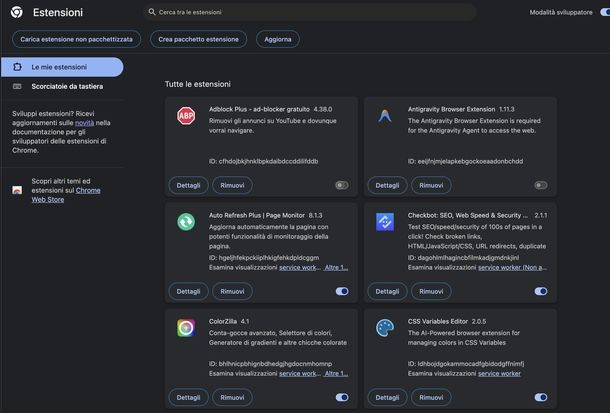Open CSS Variables Editor service worker link
The width and height of the screenshot is (610, 413).
[499, 374]
